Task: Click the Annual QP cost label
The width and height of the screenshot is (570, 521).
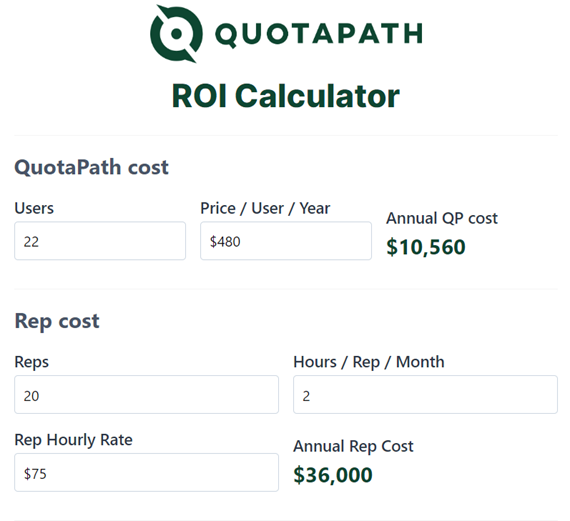Action: (442, 219)
